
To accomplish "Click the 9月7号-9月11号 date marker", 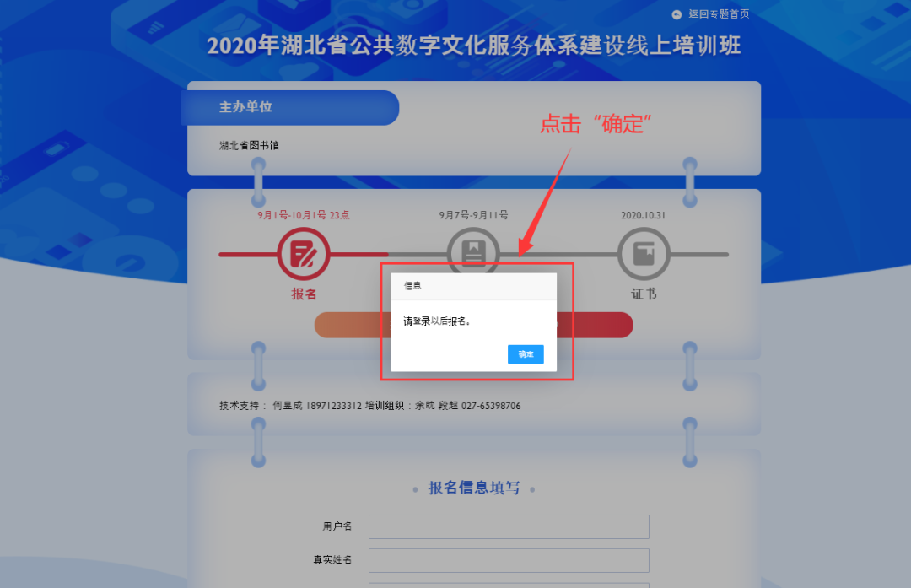I will click(473, 215).
